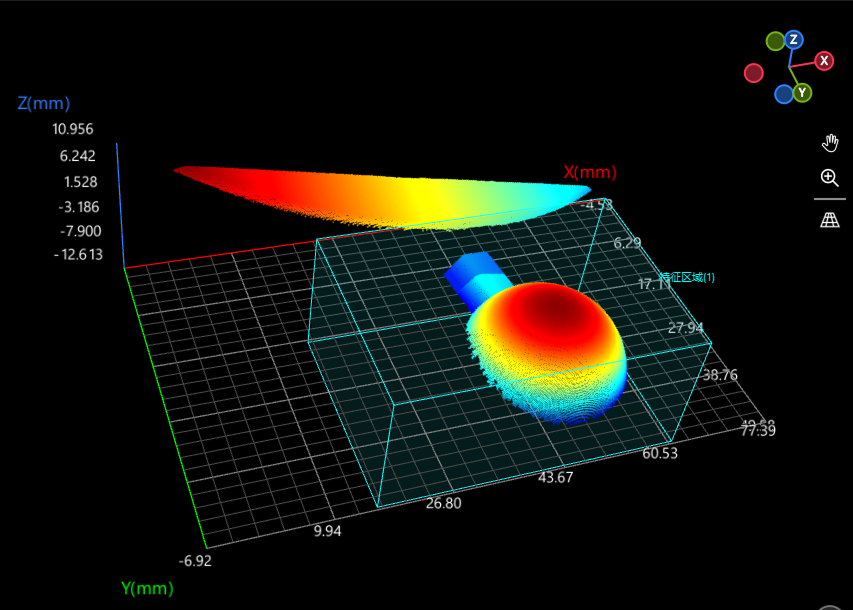Image resolution: width=853 pixels, height=610 pixels.
Task: Select the pan hand tool
Action: pos(830,143)
